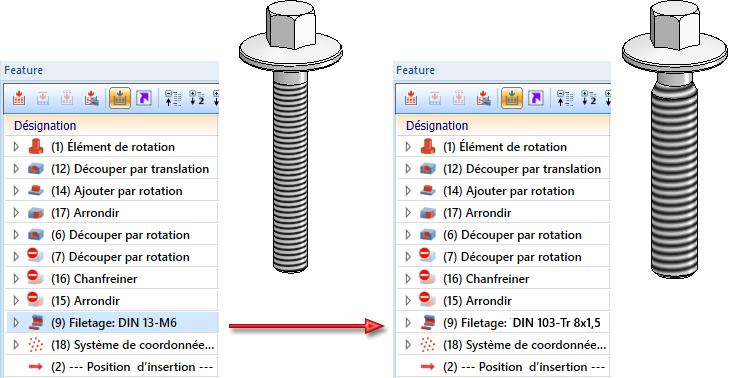Toggle the highlighted orange button in right toolbar
This screenshot has height=378, width=729.
(512, 98)
